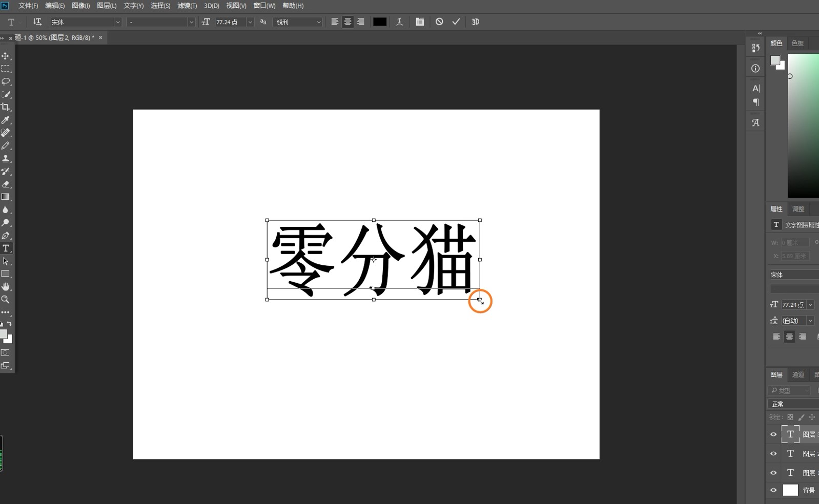The image size is (819, 504).
Task: Click the 3D button in options bar
Action: [475, 22]
